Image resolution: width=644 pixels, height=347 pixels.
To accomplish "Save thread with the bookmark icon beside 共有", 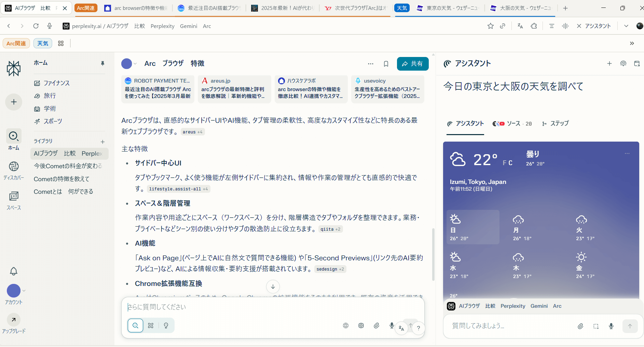I will [x=386, y=64].
